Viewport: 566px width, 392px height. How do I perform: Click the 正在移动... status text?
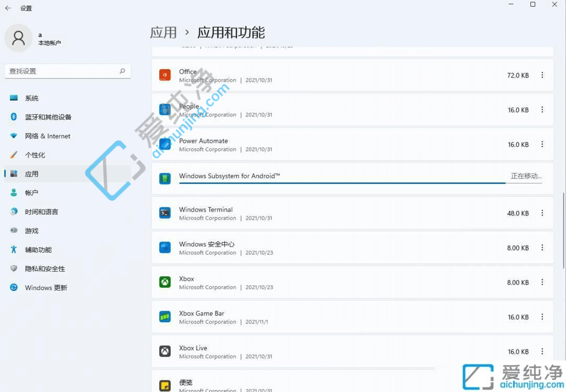pos(526,176)
